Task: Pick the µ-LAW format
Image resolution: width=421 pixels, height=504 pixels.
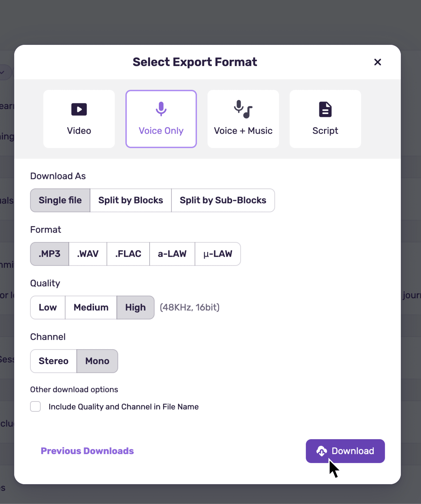Action: click(218, 254)
